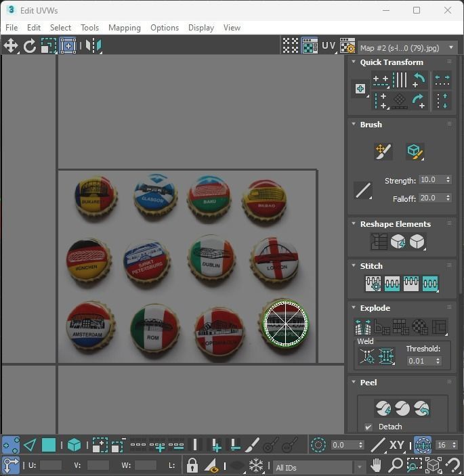Click the soft selection falloff value field
The image size is (464, 476).
(343, 445)
